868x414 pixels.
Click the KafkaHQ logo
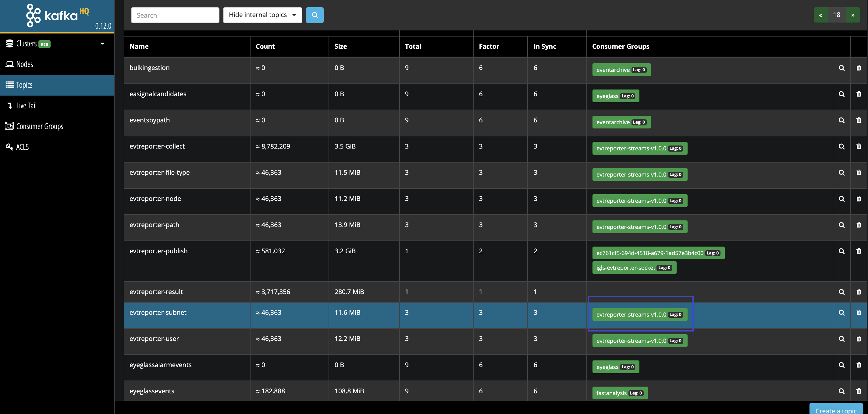[x=57, y=15]
